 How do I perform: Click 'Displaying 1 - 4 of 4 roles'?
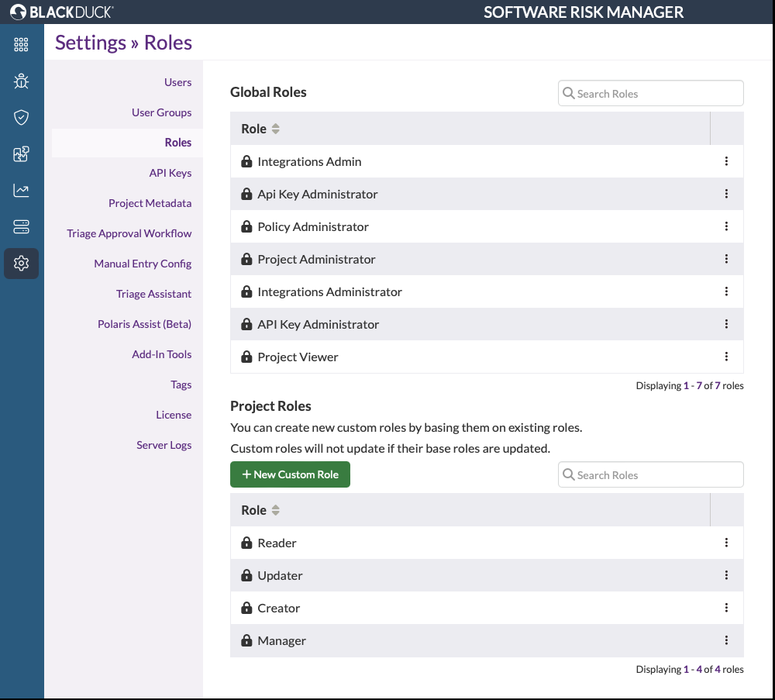690,669
